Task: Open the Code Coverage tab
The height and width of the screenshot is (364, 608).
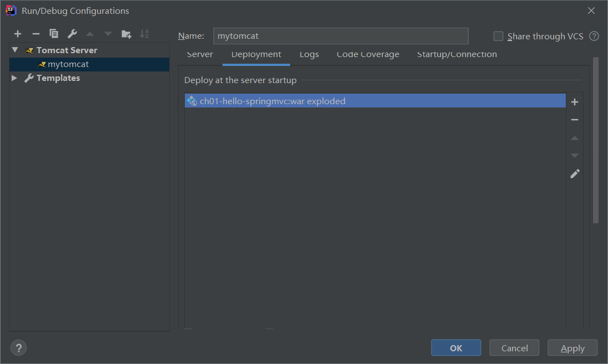Action: tap(368, 55)
